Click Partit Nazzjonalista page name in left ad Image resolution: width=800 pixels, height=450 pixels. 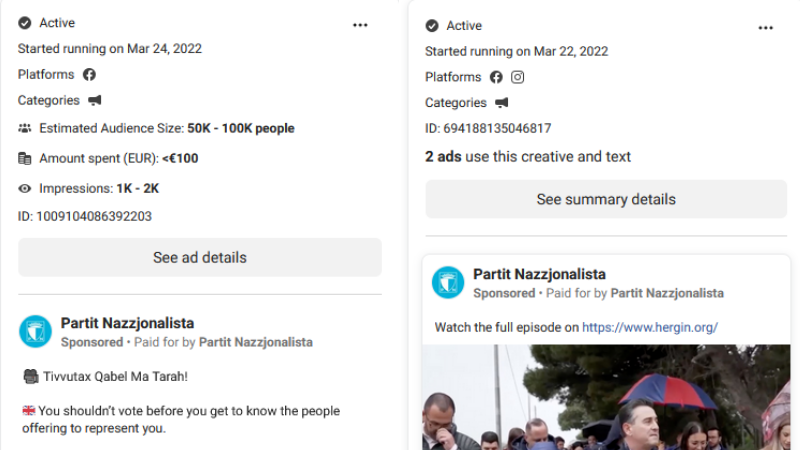coord(127,323)
